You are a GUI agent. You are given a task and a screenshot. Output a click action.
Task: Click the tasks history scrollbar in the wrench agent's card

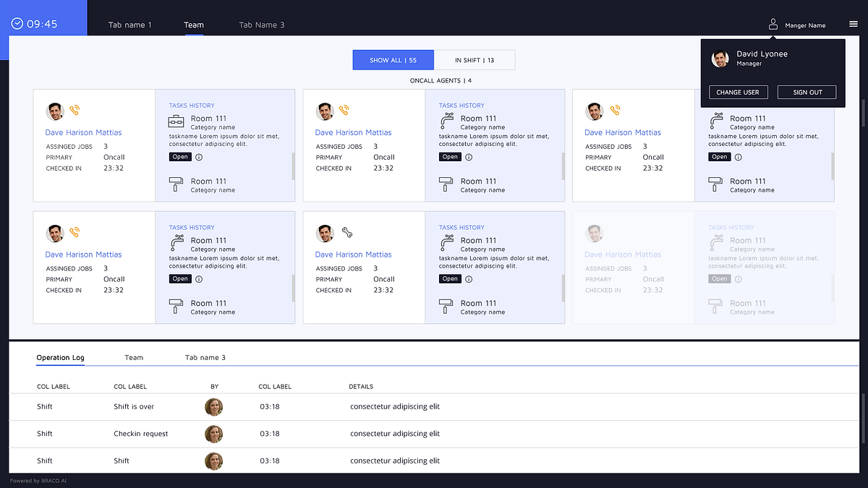(563, 288)
